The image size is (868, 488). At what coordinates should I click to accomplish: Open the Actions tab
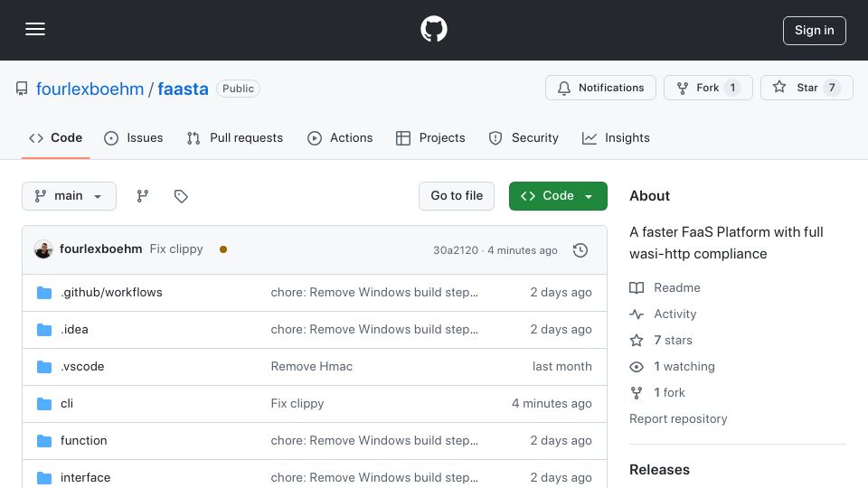340,137
